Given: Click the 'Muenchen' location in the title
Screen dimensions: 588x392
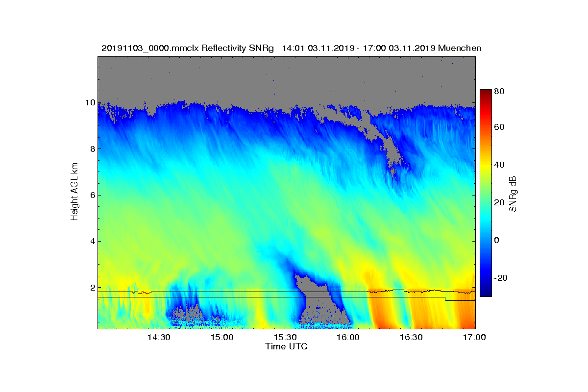Looking at the screenshot, I should (460, 48).
